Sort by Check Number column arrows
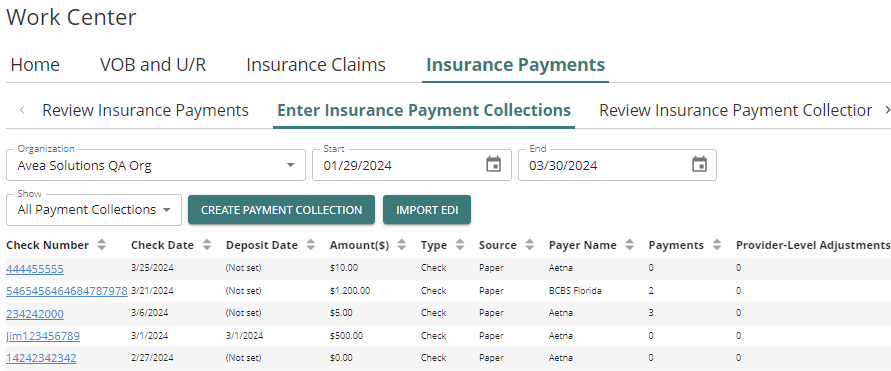Screen dimensions: 891x371 coord(102,245)
